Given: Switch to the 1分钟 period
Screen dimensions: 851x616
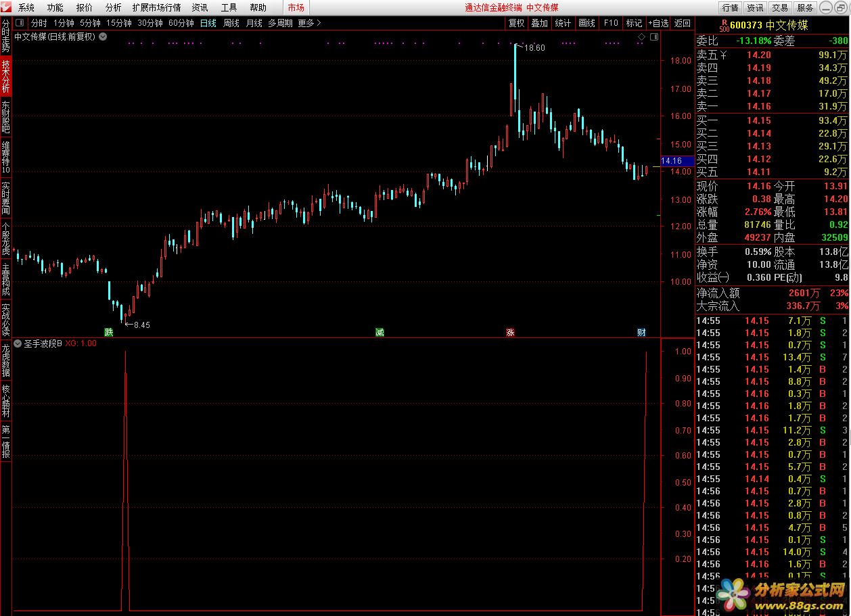Looking at the screenshot, I should (x=64, y=23).
